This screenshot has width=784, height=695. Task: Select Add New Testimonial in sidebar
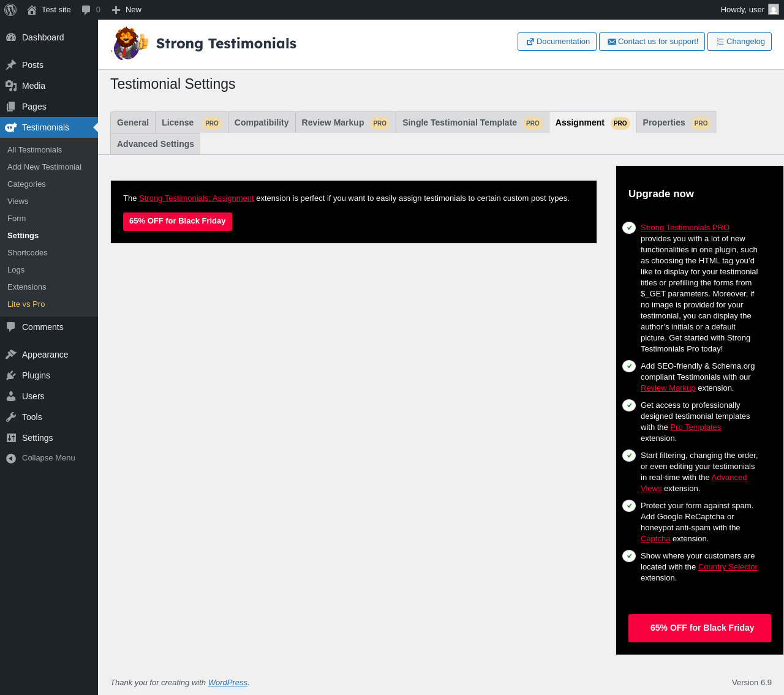[44, 167]
